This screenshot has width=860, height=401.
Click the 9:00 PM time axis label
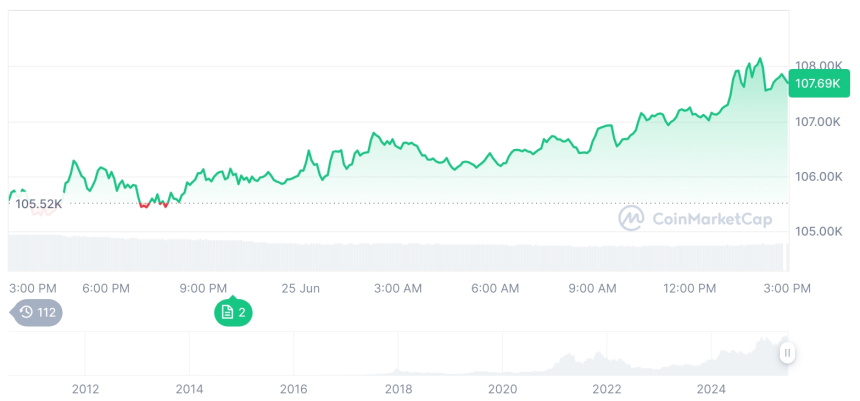(x=203, y=288)
